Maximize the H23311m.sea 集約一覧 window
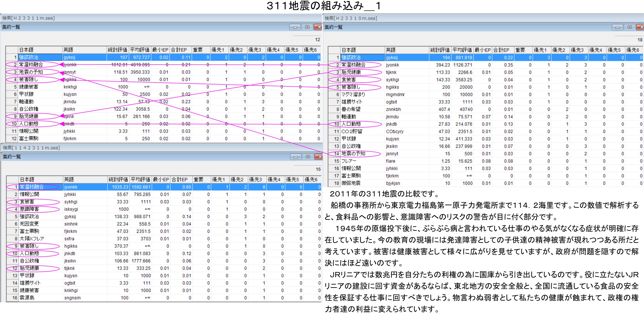 [307, 27]
